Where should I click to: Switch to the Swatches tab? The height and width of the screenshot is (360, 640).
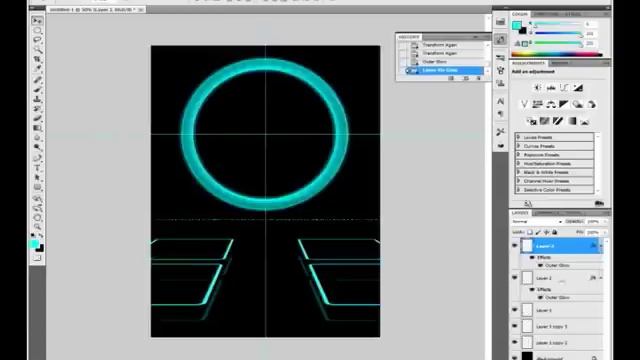pos(546,14)
